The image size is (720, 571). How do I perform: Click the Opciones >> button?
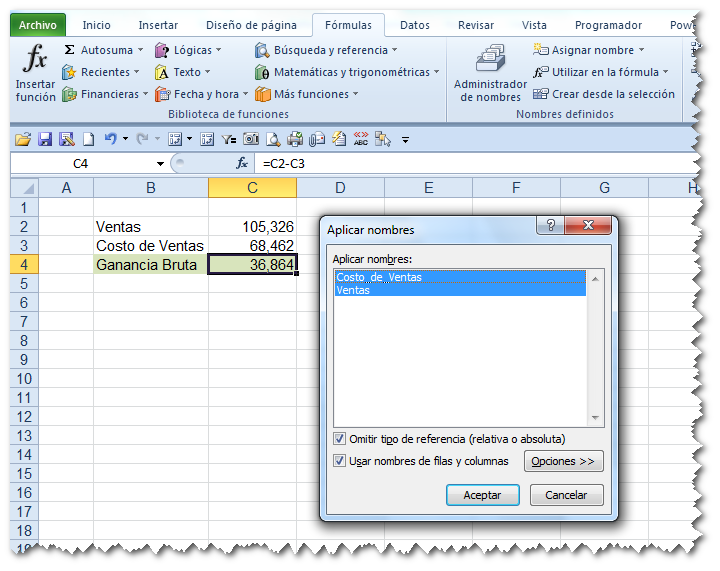pyautogui.click(x=563, y=461)
